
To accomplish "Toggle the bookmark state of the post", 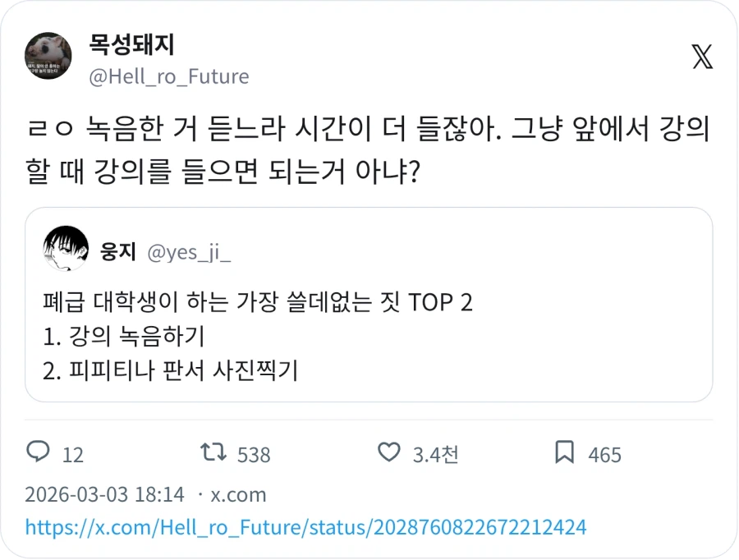I will [x=563, y=453].
